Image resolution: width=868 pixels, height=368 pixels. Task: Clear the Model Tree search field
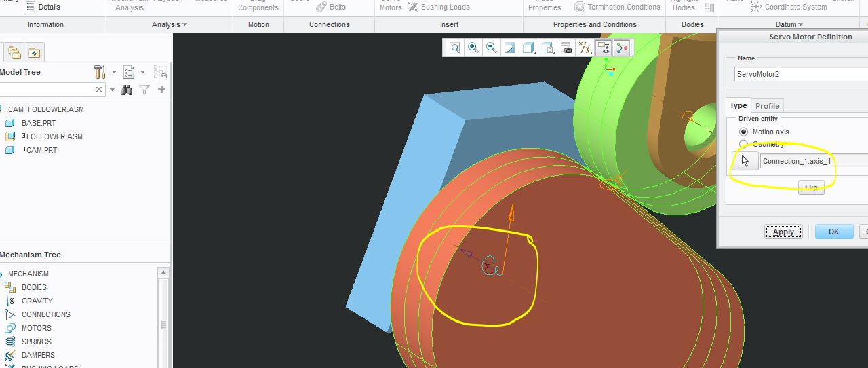coord(99,90)
